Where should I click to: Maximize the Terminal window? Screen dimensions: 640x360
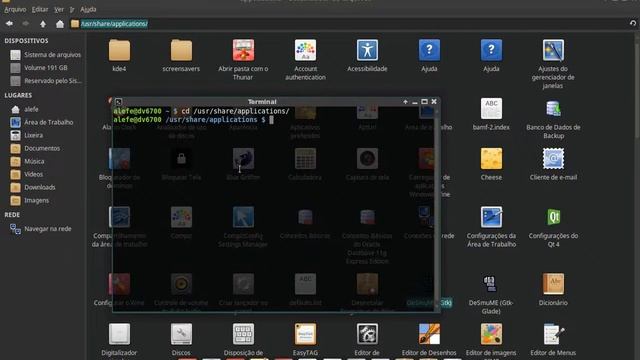[x=424, y=102]
